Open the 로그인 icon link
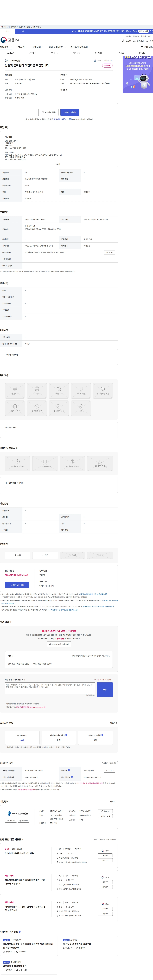The width and height of the screenshot is (153, 980). pyautogui.click(x=126, y=41)
